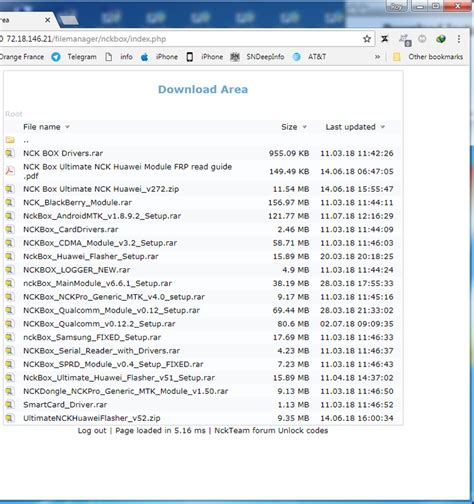Viewport: 474px width, 504px height.
Task: Click the music note extension icon
Action: [405, 40]
